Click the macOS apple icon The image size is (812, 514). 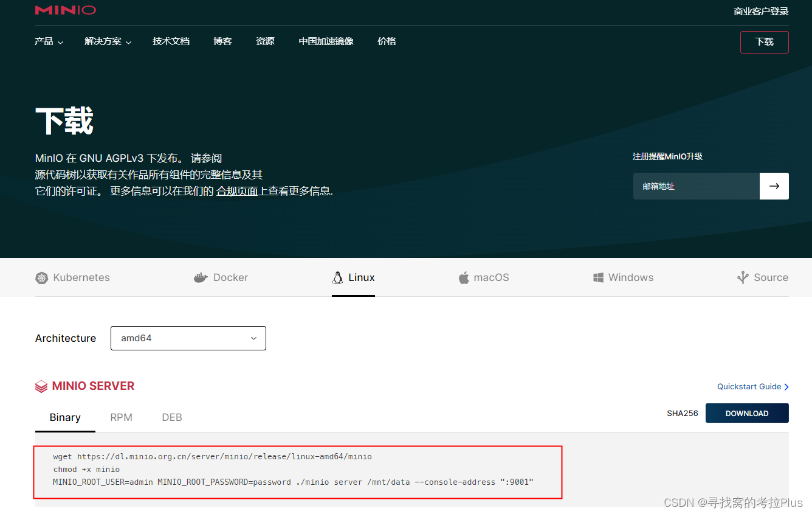tap(464, 278)
